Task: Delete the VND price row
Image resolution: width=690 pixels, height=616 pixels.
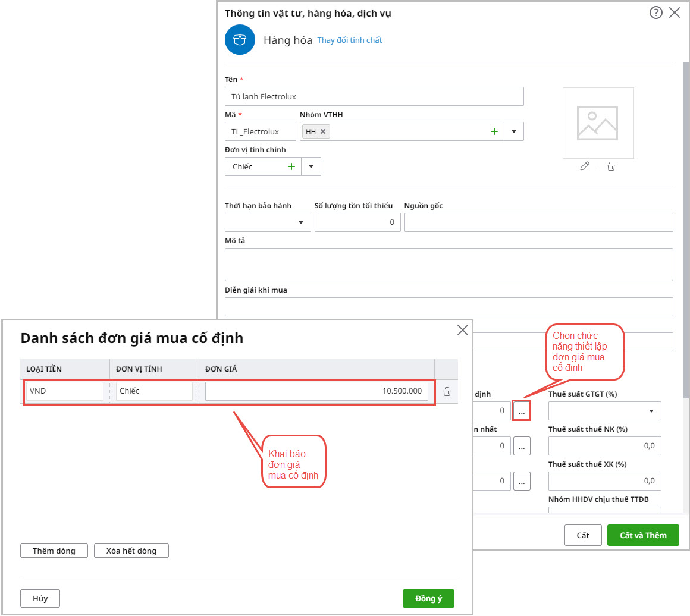Action: (447, 391)
